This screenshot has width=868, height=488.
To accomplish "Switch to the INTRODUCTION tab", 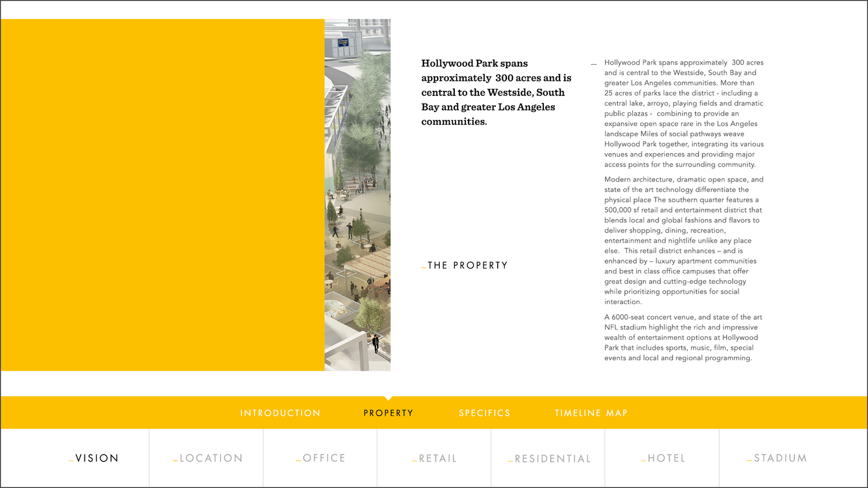I will click(281, 413).
